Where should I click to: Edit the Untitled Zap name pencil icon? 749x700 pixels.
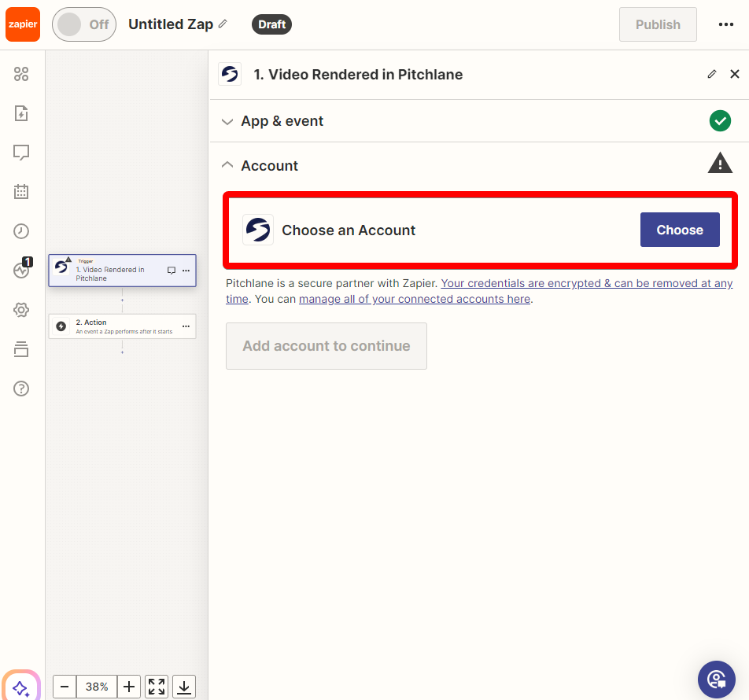(223, 24)
